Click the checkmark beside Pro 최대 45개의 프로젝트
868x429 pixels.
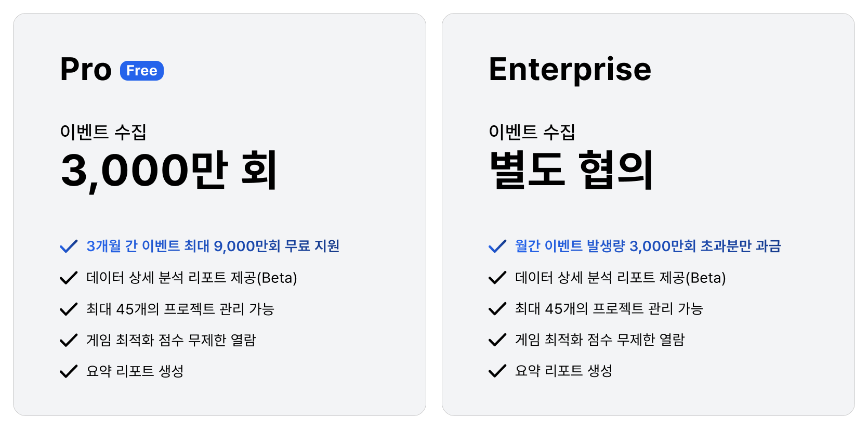click(x=69, y=309)
